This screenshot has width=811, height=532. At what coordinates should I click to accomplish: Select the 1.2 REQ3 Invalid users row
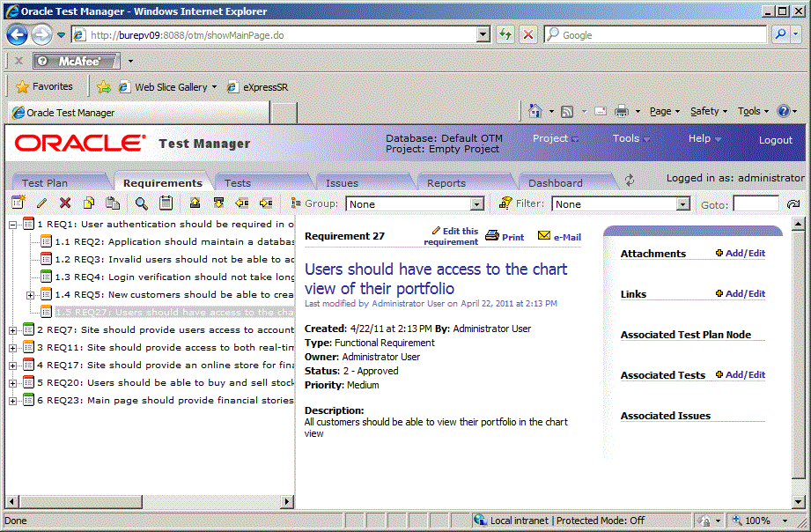coord(175,259)
